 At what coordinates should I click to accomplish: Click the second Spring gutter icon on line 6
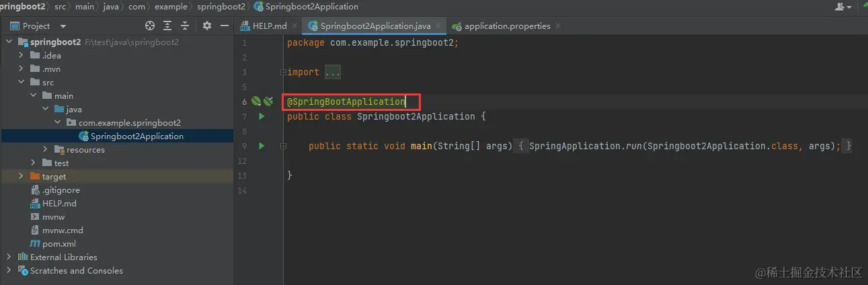[268, 101]
